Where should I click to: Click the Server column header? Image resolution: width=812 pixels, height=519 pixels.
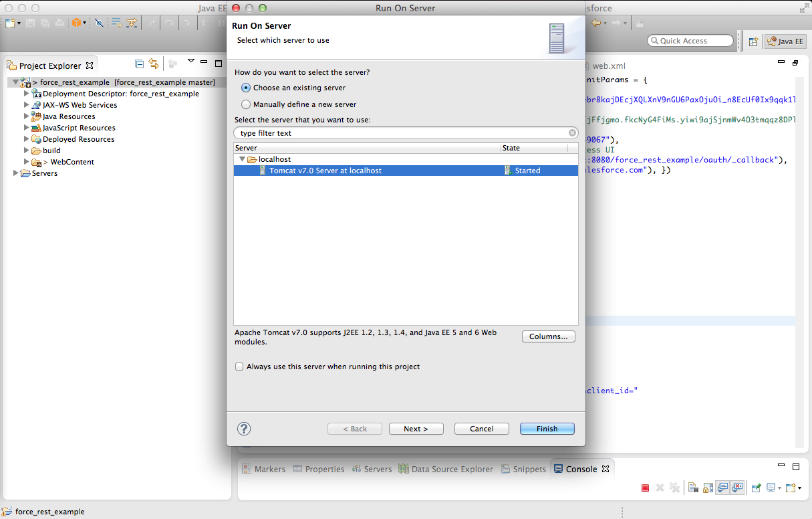coord(368,148)
